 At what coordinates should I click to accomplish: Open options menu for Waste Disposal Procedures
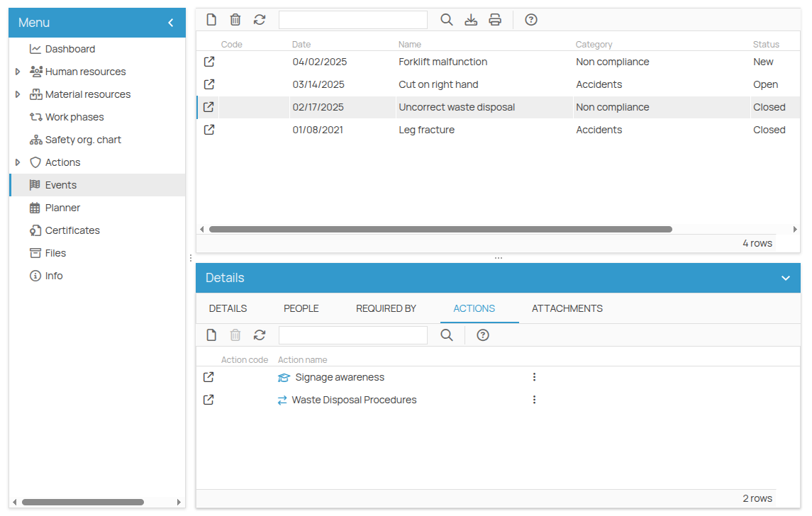point(534,400)
